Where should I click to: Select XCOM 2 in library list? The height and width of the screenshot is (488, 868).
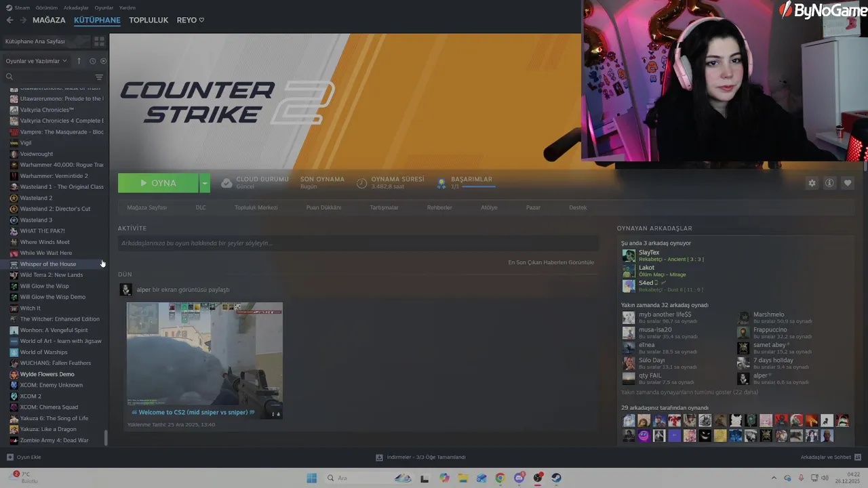click(x=54, y=396)
